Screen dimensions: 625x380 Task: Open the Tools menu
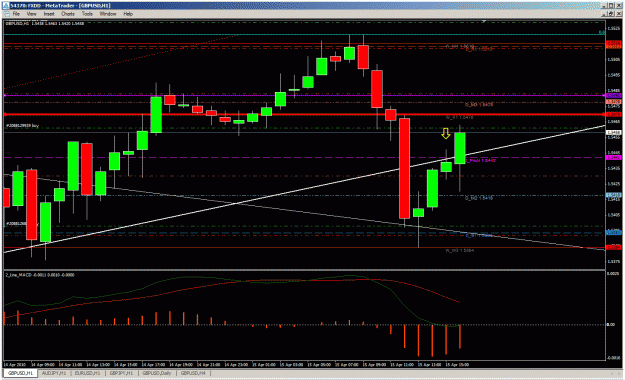pyautogui.click(x=87, y=14)
